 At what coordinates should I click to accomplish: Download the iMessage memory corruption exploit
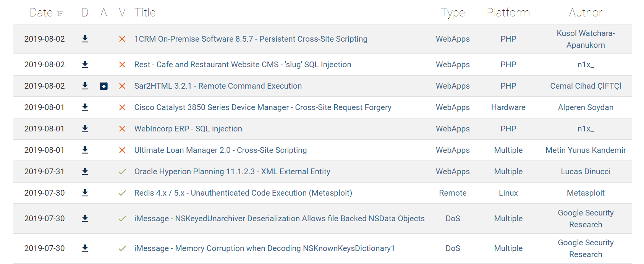[x=85, y=248]
